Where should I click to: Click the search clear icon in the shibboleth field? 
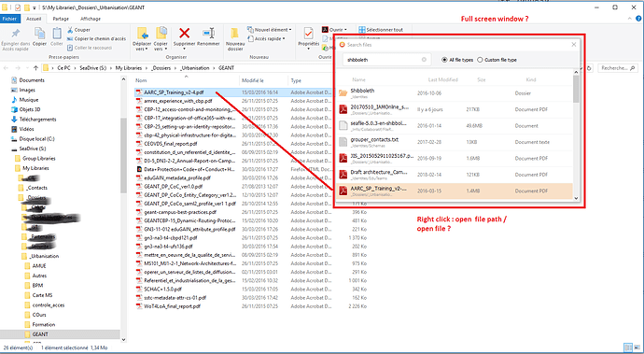pos(424,60)
